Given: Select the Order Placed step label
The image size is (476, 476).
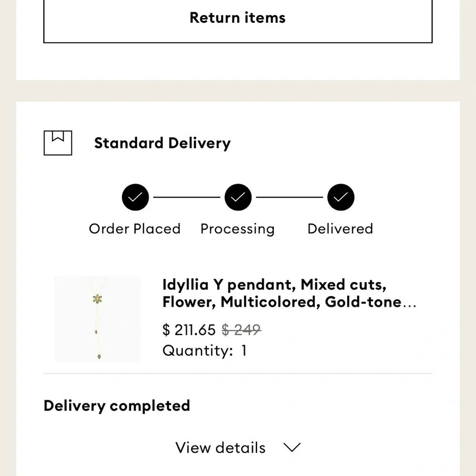Looking at the screenshot, I should pos(135,229).
